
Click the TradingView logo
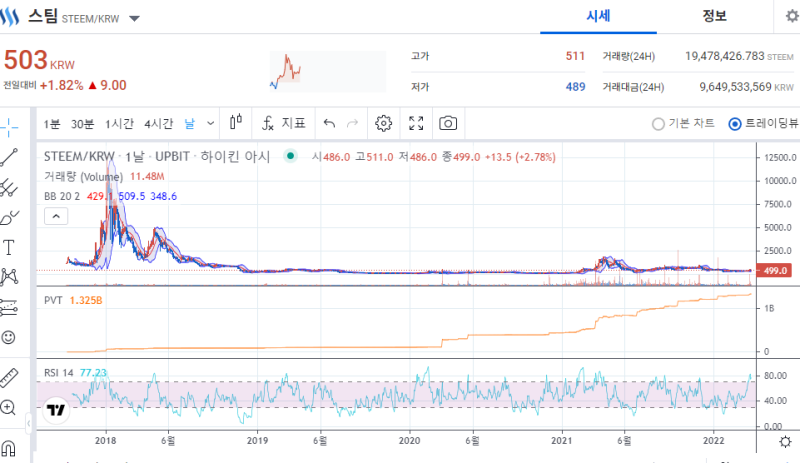click(x=56, y=409)
